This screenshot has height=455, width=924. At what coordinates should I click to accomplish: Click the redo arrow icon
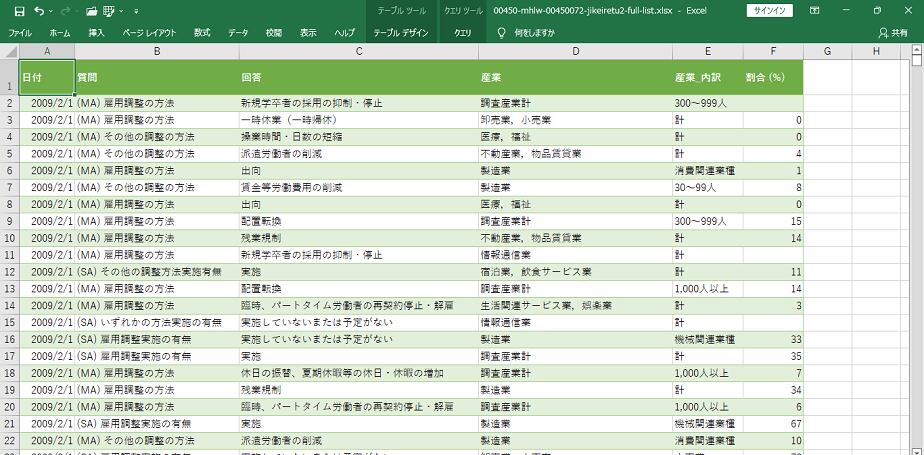(65, 11)
